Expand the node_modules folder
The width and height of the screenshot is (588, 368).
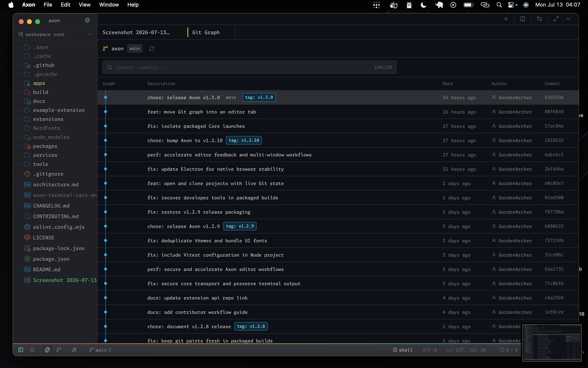(x=51, y=137)
